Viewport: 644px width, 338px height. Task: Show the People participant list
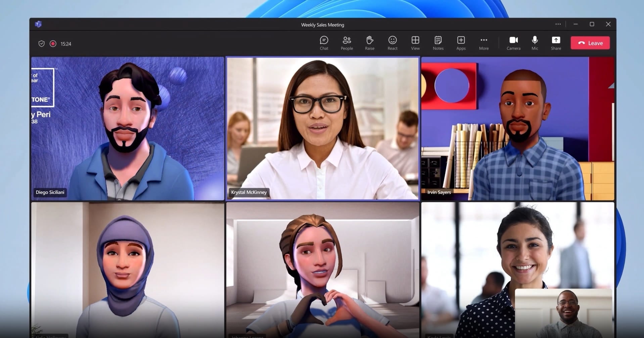[346, 43]
